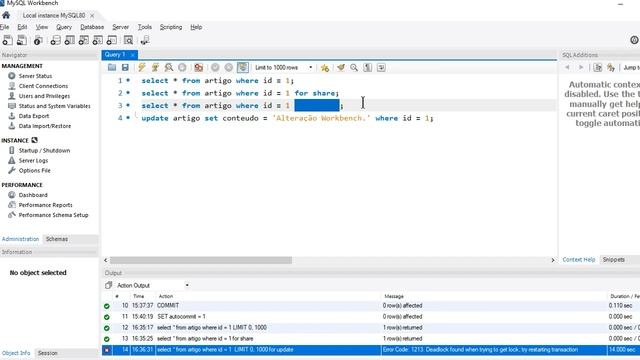Image resolution: width=640 pixels, height=360 pixels.
Task: Select the Local instance MySQL80 connection tab
Action: [x=53, y=16]
